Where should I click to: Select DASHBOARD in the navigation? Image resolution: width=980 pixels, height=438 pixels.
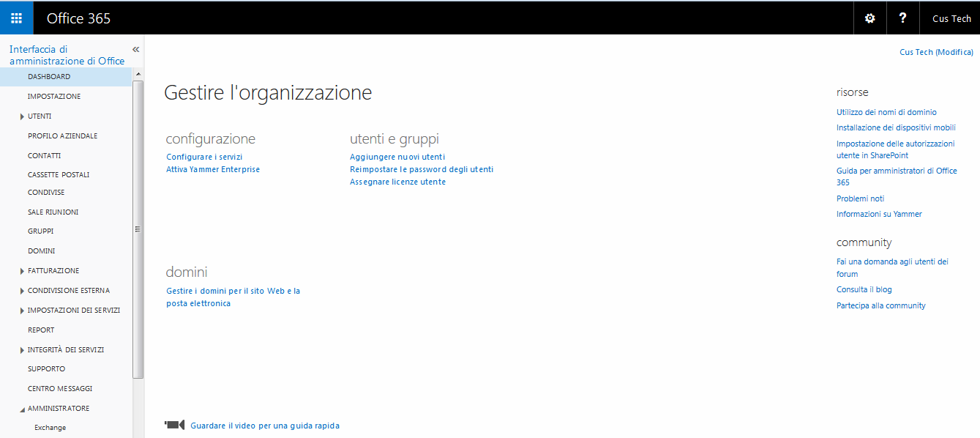coord(66,77)
